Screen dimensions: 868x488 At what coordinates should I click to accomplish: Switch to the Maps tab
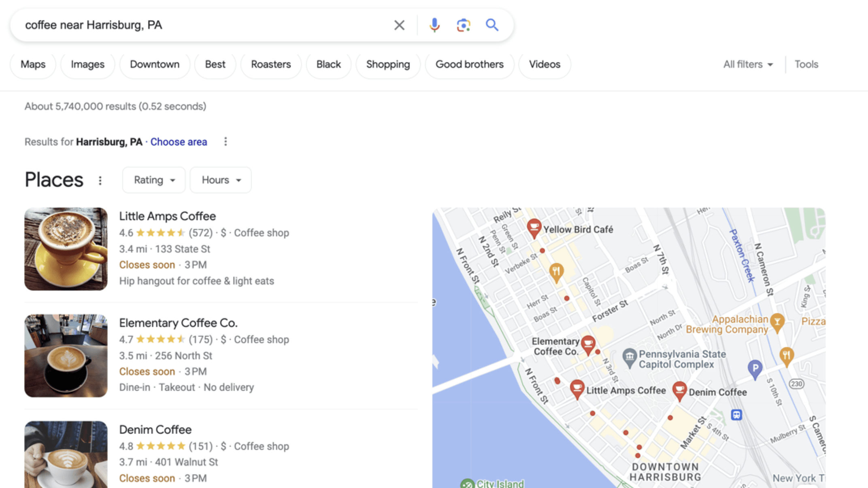pyautogui.click(x=33, y=64)
